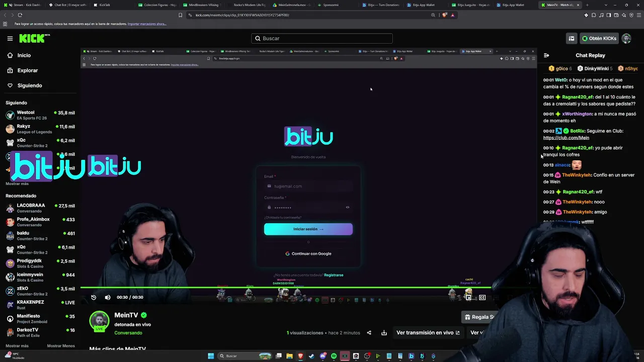Open KRAKENPEZ recommended channel
This screenshot has height=362, width=644.
click(40, 305)
